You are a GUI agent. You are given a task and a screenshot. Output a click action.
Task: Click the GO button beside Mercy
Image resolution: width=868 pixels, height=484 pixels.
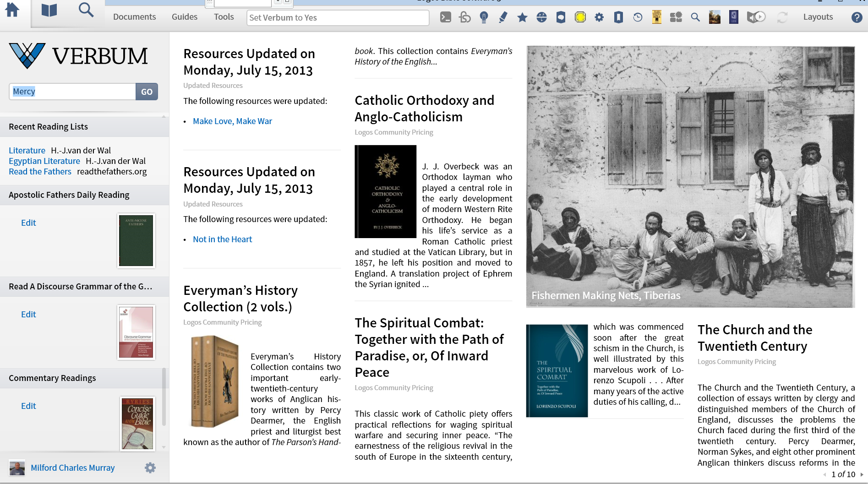pyautogui.click(x=147, y=92)
